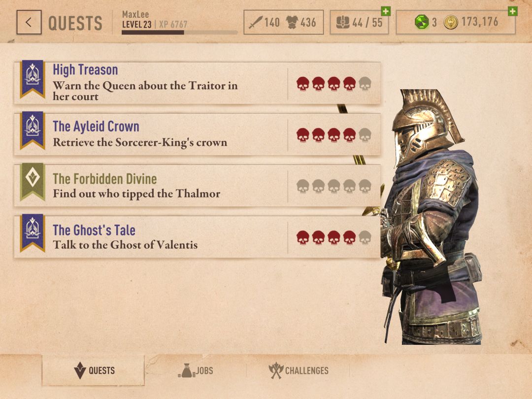
Task: Open the High Treason quest
Action: tap(197, 83)
